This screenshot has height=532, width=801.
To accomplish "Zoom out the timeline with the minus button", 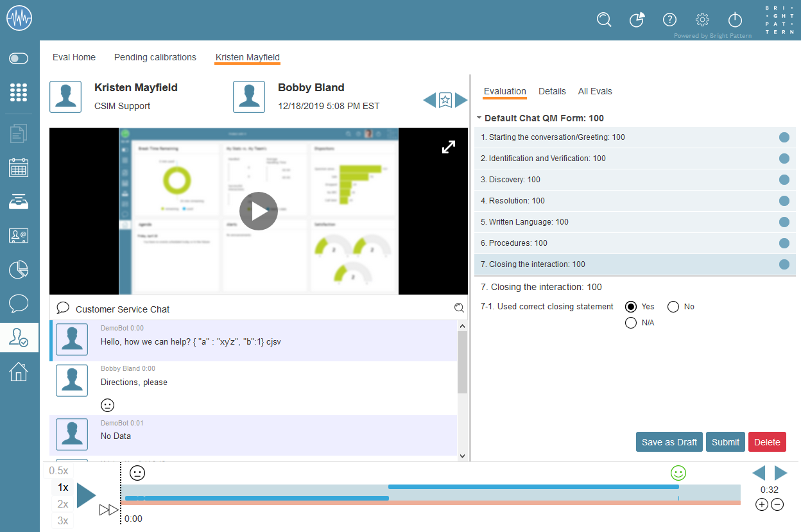I will tap(777, 504).
